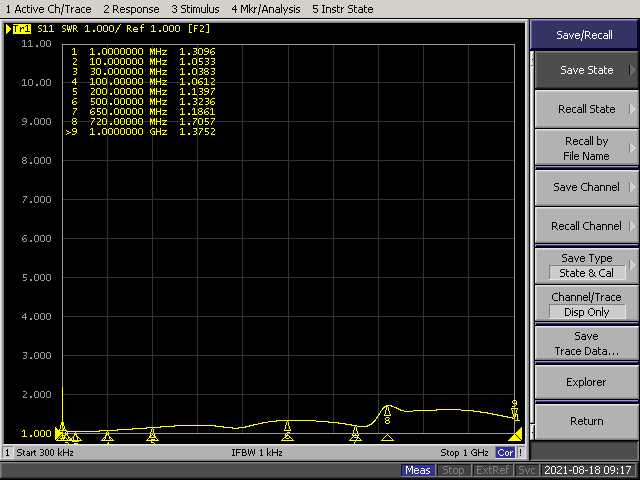This screenshot has height=480, width=640.
Task: Open the Stimulus menu
Action: coord(195,9)
